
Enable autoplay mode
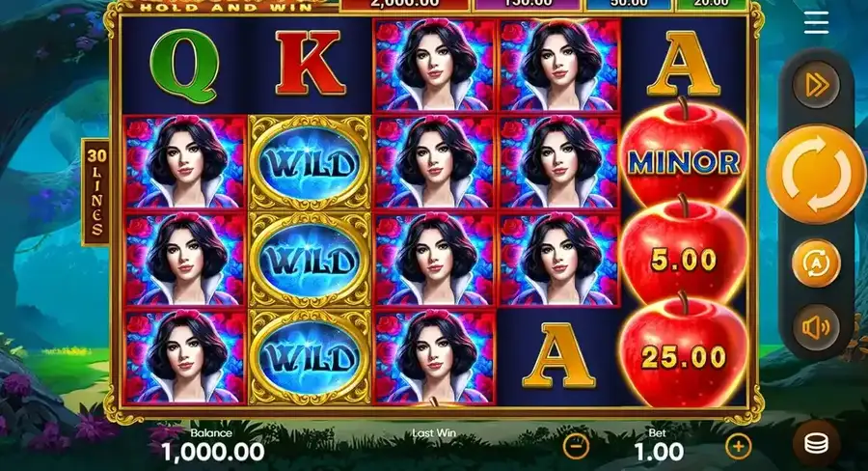[816, 263]
